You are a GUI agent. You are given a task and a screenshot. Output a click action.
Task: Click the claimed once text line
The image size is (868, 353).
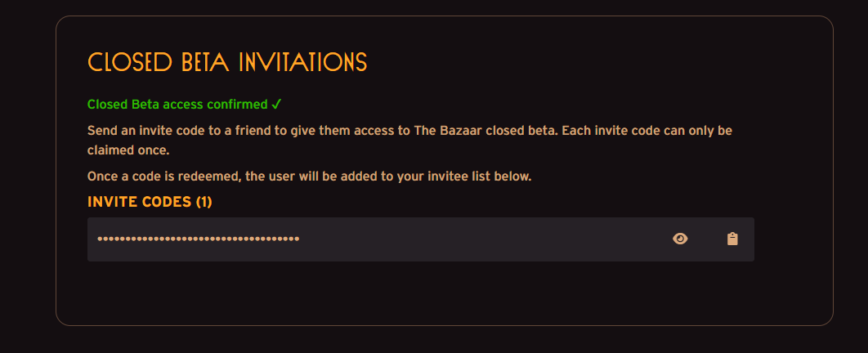pos(128,150)
